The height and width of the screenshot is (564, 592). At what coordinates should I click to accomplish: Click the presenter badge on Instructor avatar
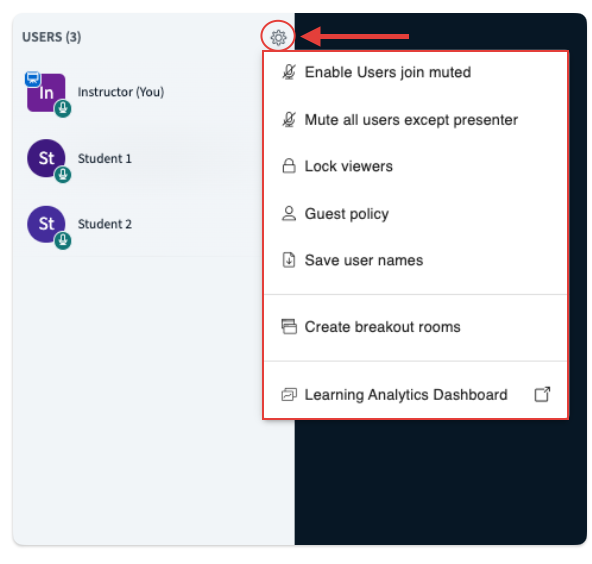click(33, 79)
